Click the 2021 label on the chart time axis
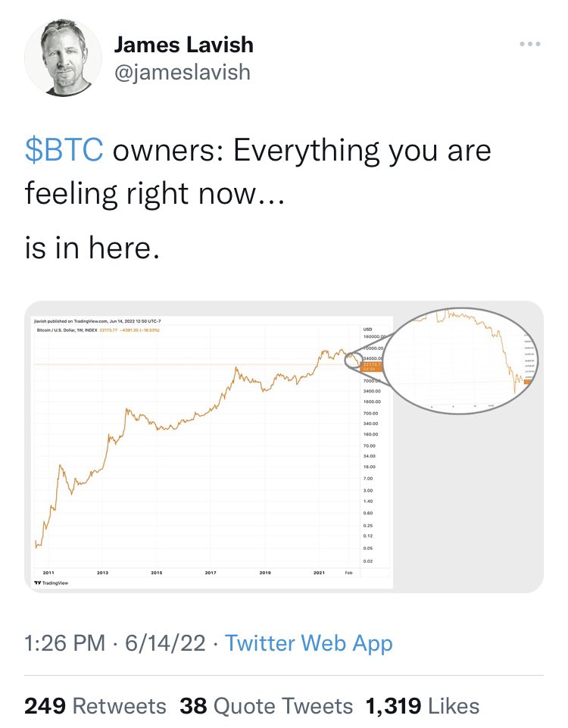568x728 pixels. coord(319,573)
